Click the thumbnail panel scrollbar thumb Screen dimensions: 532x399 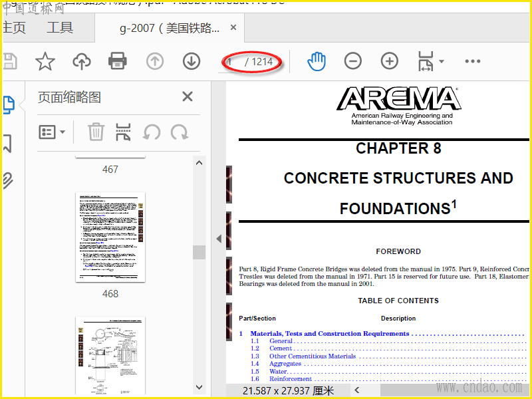pyautogui.click(x=199, y=253)
